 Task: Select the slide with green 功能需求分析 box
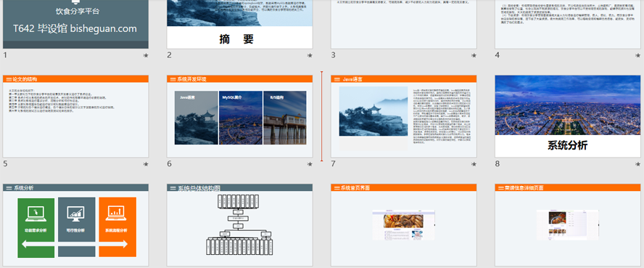(75, 225)
